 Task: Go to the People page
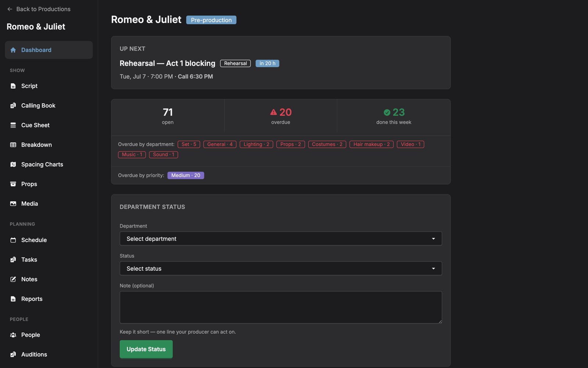pos(49,335)
